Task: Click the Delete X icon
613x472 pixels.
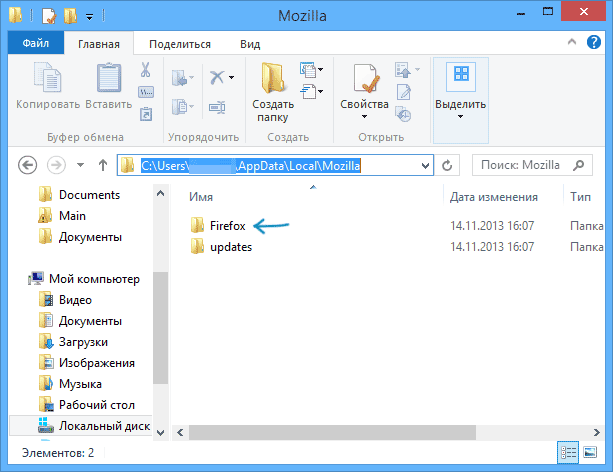Action: (x=217, y=77)
